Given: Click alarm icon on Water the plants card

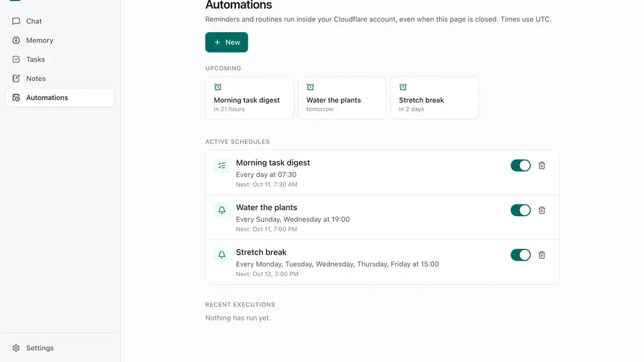Looking at the screenshot, I should (x=311, y=87).
